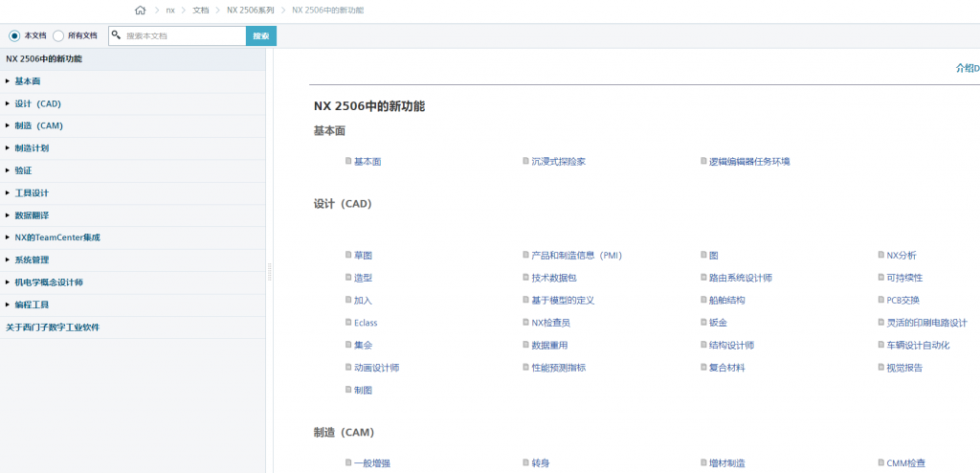Open the 转身 link
Viewport: 980px width, 473px height.
pos(541,463)
